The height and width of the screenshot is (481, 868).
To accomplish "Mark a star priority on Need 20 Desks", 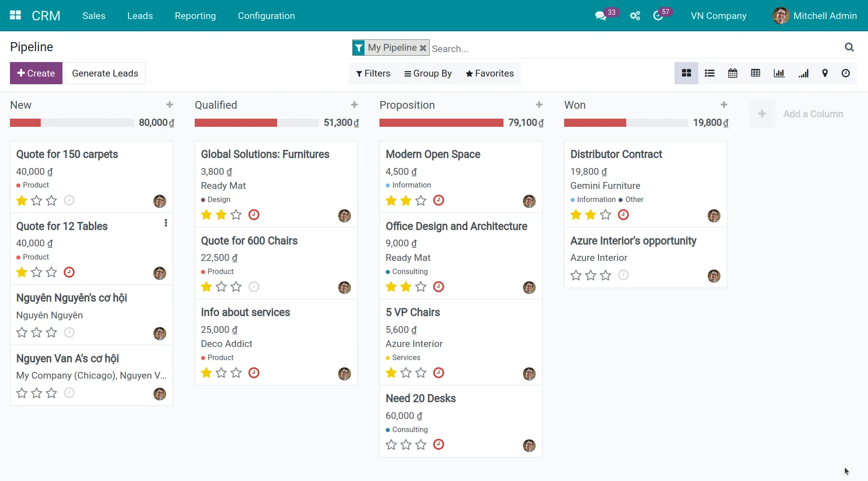I will (391, 444).
